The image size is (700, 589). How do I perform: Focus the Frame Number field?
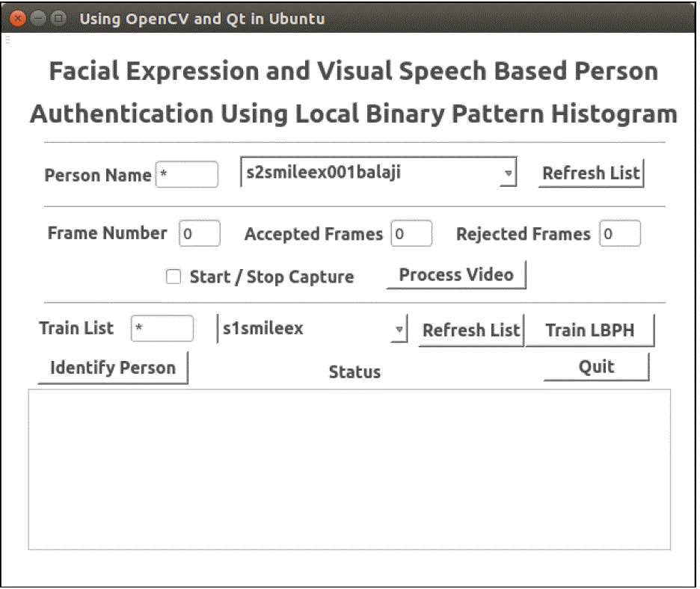click(x=199, y=234)
